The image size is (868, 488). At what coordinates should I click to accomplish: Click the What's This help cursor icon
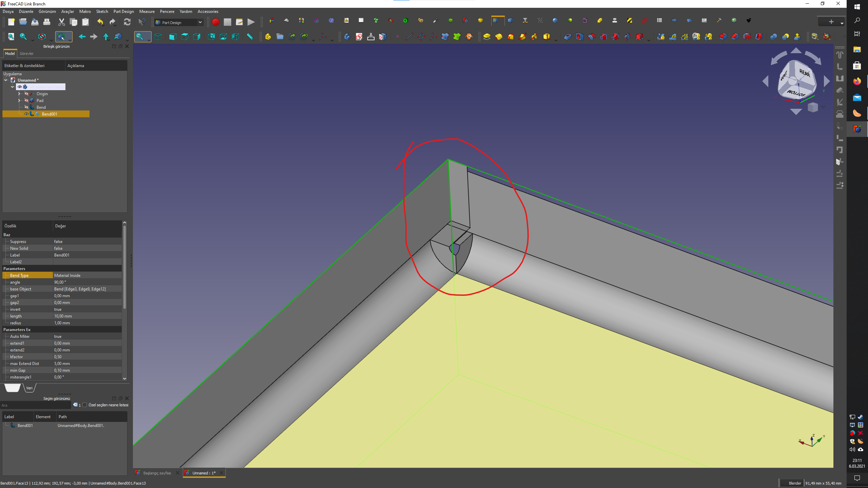[142, 22]
